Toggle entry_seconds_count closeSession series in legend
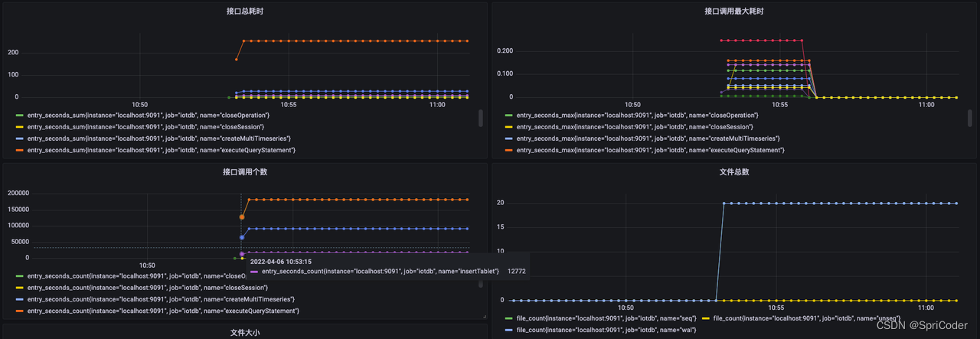This screenshot has width=980, height=339. pyautogui.click(x=147, y=287)
